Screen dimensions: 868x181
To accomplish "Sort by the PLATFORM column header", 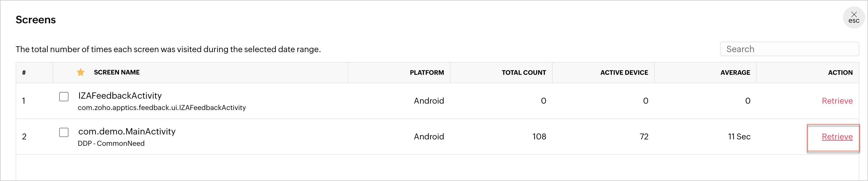I will 426,72.
